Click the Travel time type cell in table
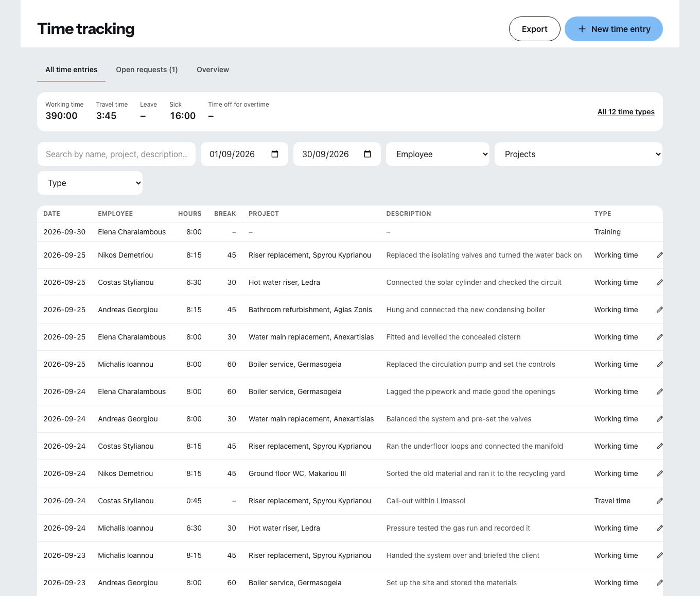Image resolution: width=700 pixels, height=596 pixels. pos(612,501)
